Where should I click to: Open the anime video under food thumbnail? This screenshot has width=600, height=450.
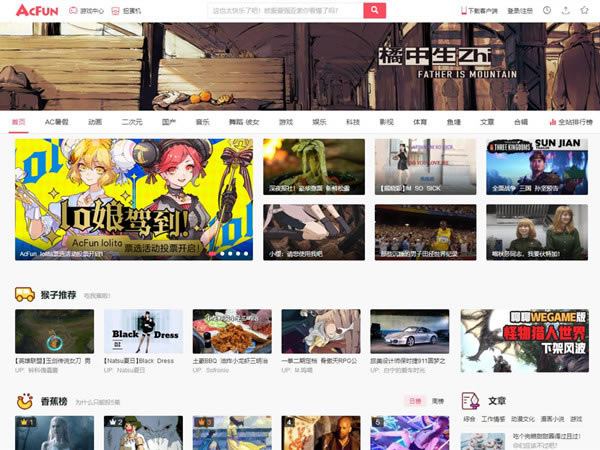click(x=314, y=232)
